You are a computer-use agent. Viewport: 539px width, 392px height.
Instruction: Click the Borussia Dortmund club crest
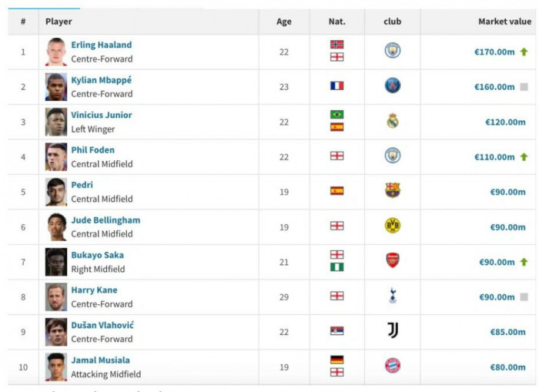393,226
